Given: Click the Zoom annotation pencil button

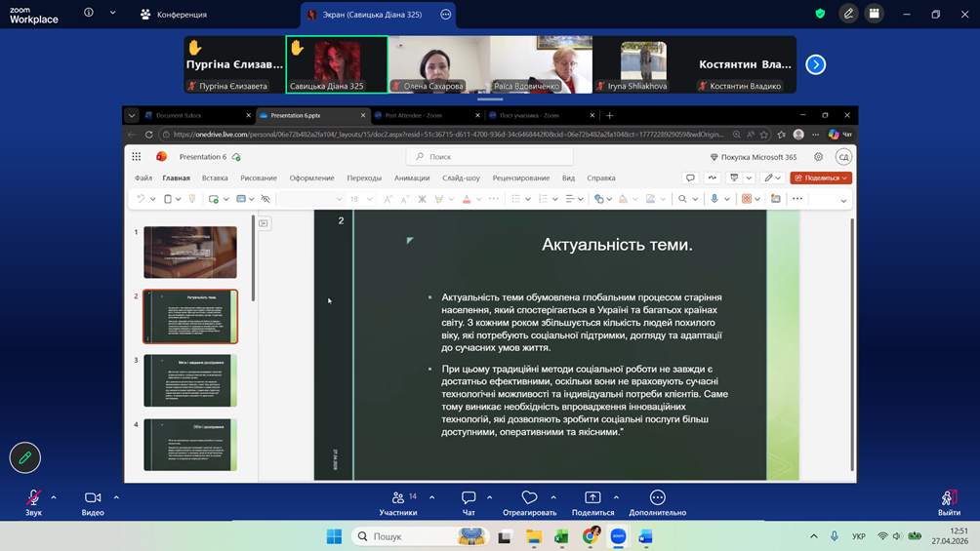Looking at the screenshot, I should click(x=25, y=457).
